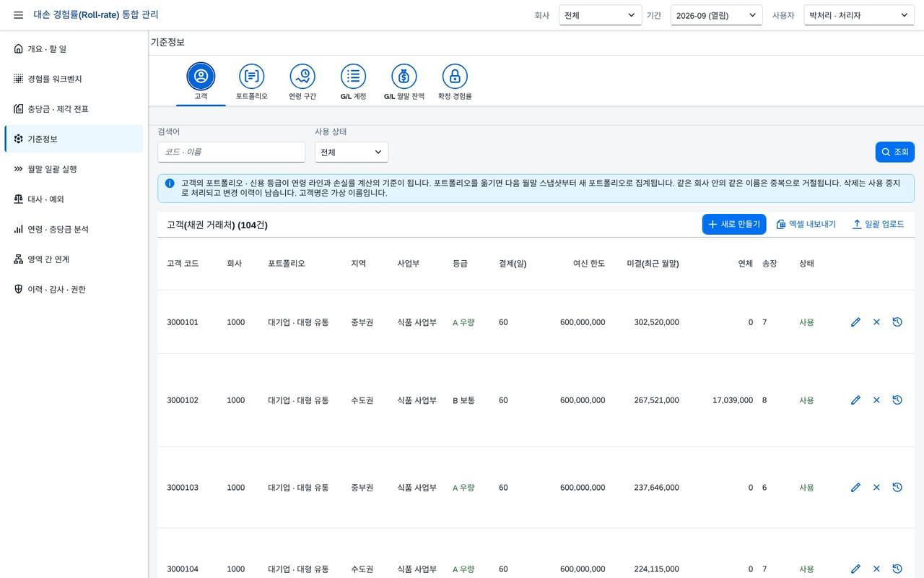
Task: Edit customer 3000101 with pencil icon
Action: click(x=855, y=322)
